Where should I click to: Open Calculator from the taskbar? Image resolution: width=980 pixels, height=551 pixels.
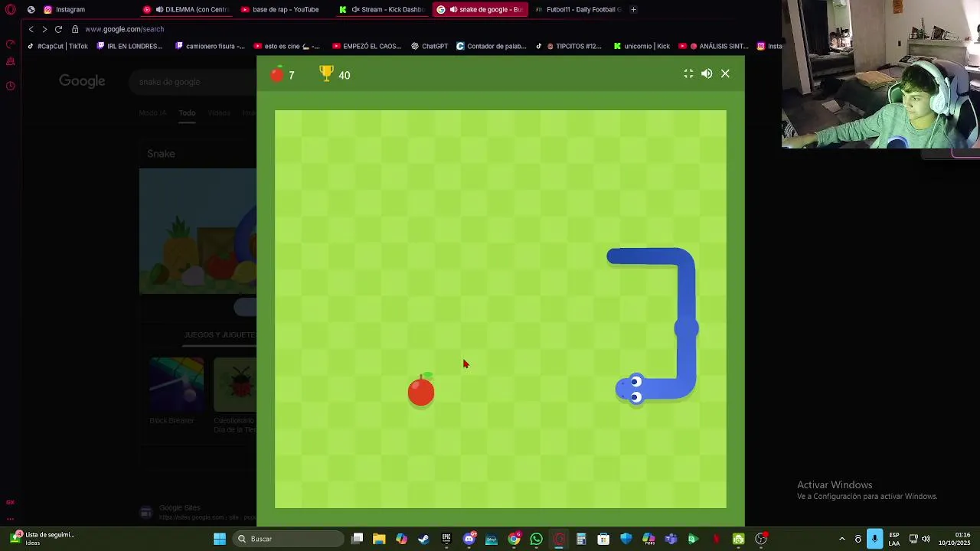pos(581,539)
